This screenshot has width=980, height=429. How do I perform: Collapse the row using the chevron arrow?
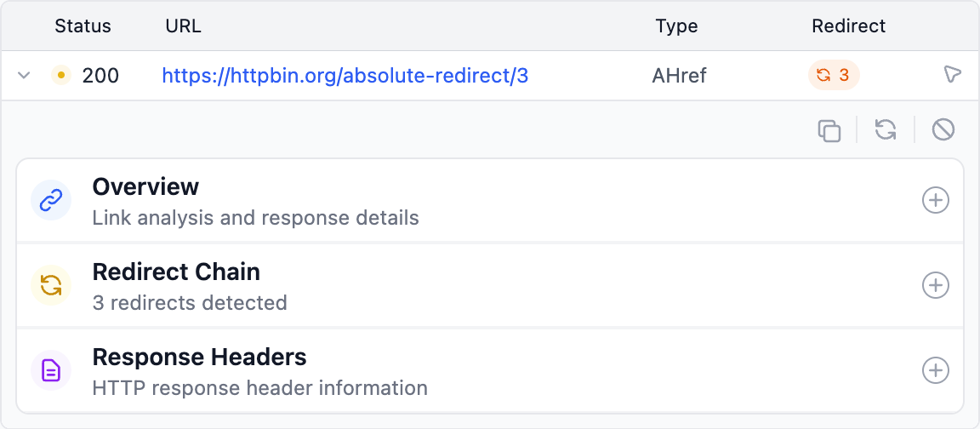25,76
